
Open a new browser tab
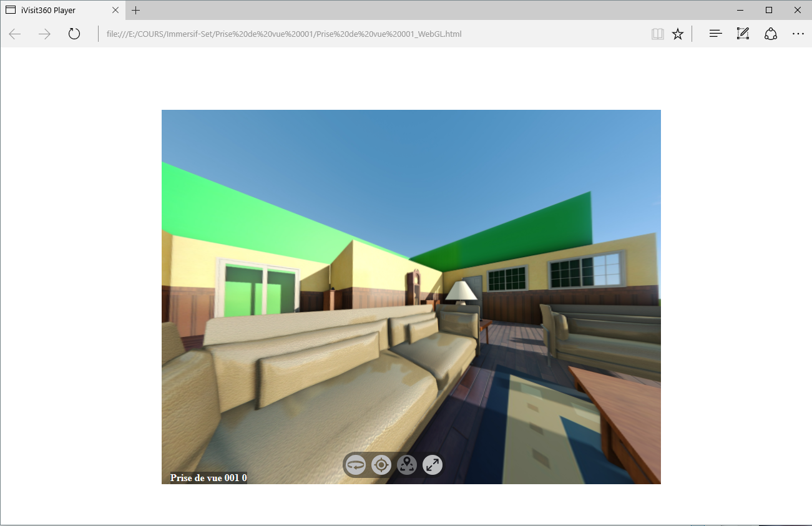(136, 10)
